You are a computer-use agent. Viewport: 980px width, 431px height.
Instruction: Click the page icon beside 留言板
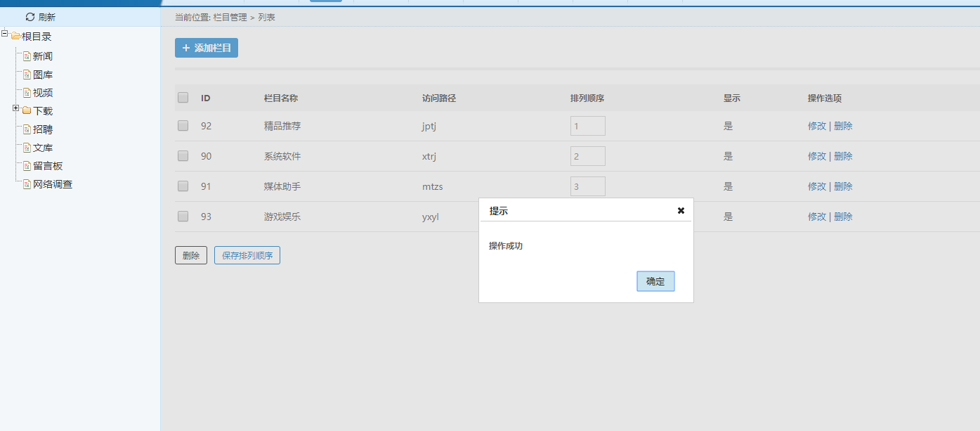click(27, 166)
